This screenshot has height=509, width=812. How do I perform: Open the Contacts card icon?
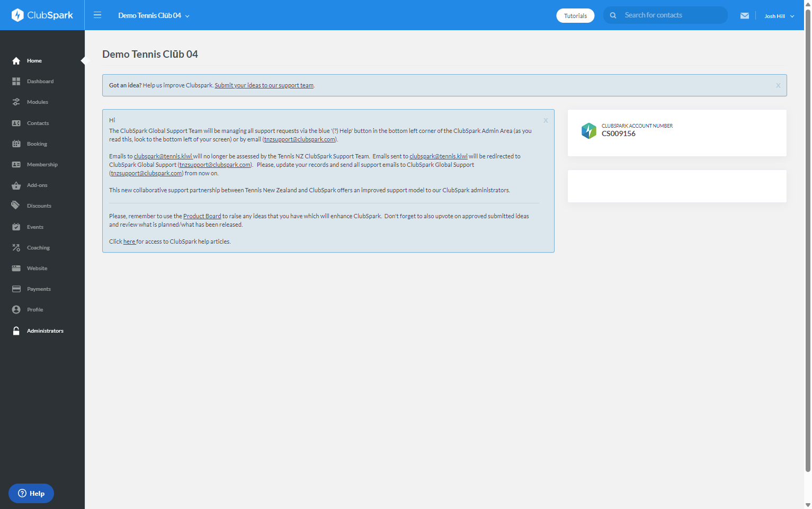[x=16, y=123]
